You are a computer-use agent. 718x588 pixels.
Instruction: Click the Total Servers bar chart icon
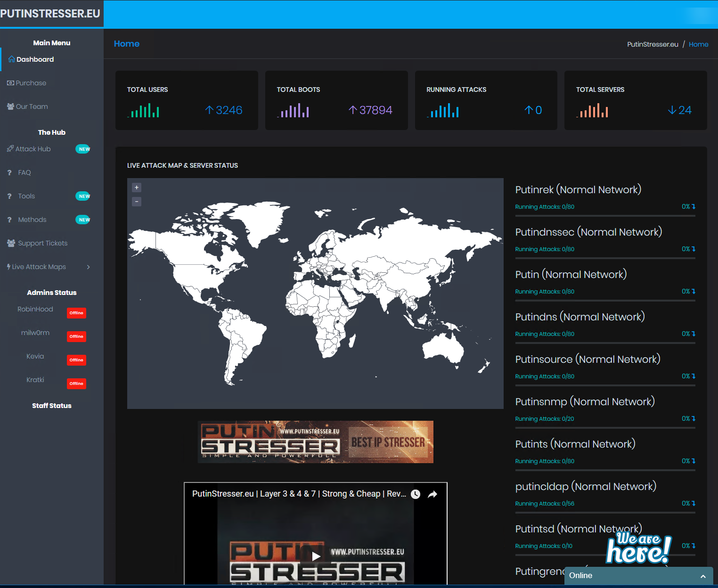[x=592, y=111]
